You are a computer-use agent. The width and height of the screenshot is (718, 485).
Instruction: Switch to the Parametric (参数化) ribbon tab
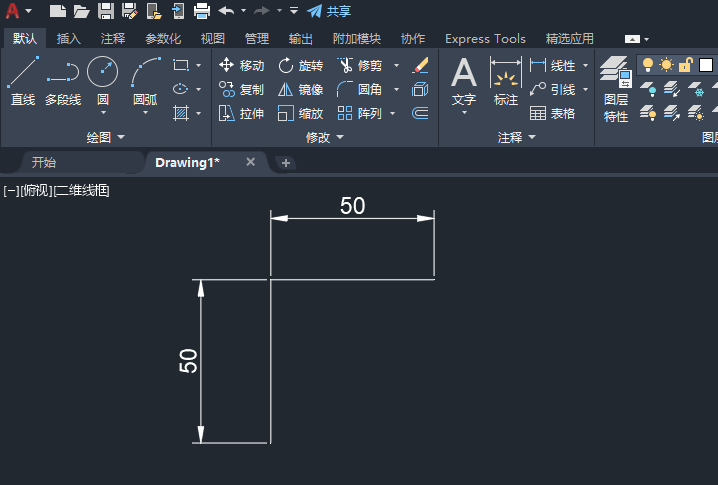(x=163, y=38)
